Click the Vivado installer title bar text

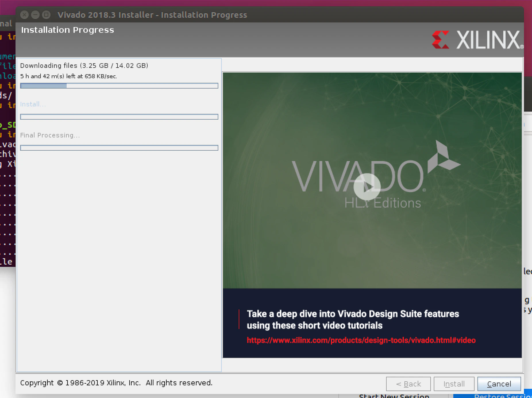(x=152, y=15)
